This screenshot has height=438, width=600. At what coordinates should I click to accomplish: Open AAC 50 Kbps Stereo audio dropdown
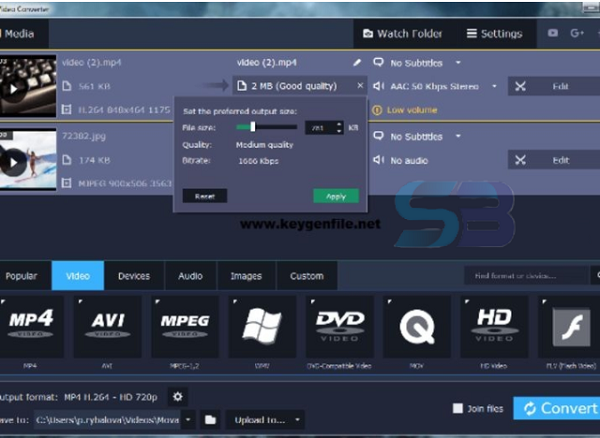494,86
